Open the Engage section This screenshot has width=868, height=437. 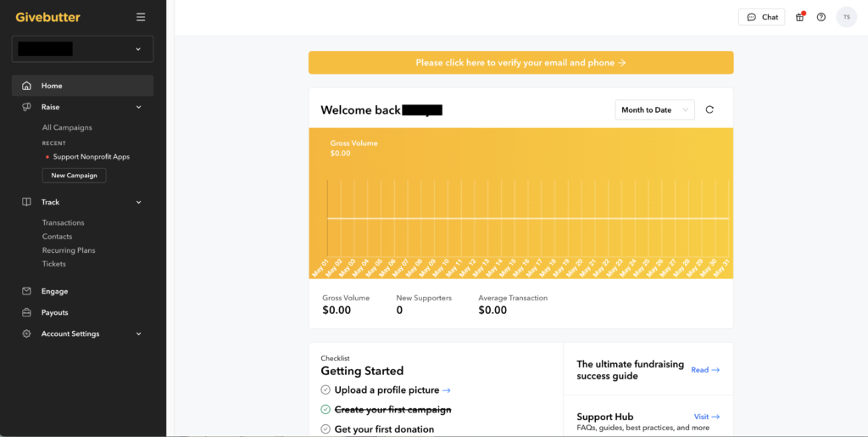54,291
